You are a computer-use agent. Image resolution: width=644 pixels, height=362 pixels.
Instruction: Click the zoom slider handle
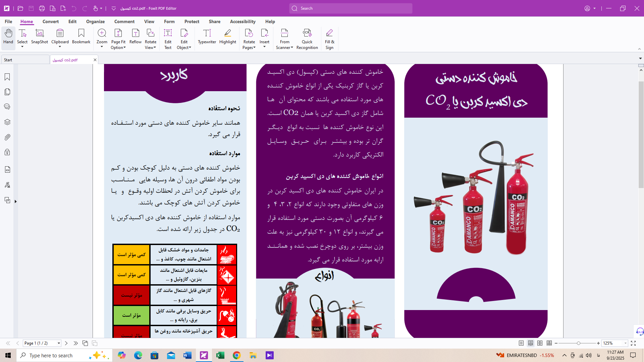(578, 343)
